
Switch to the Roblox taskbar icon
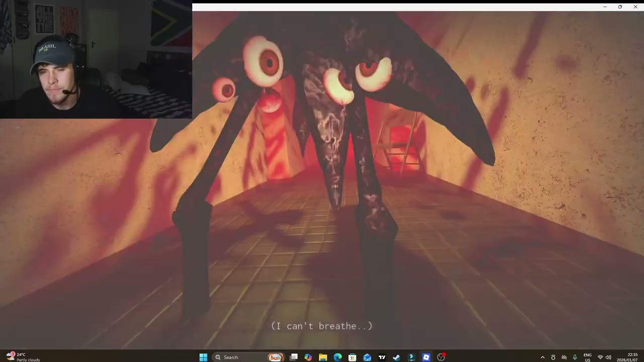[426, 357]
